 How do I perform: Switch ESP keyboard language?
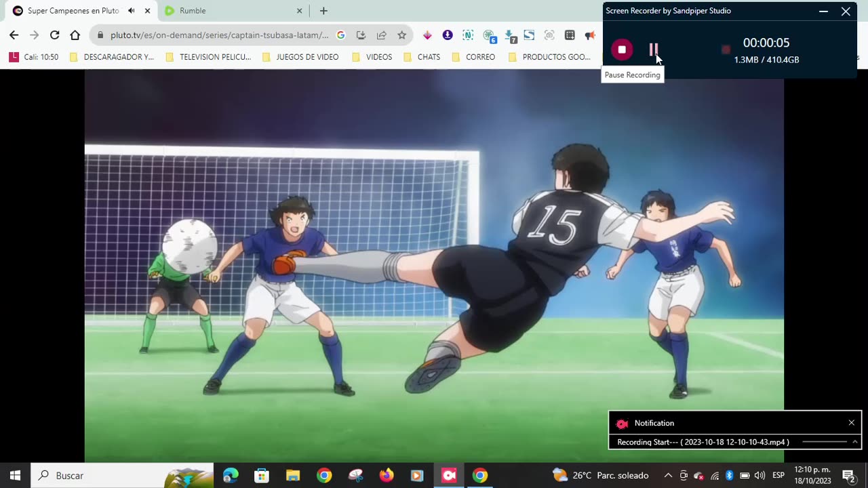point(778,475)
